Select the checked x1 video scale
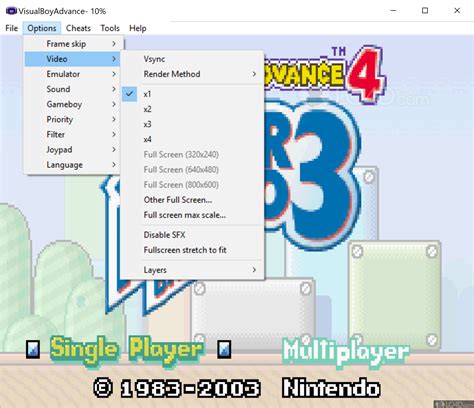The image size is (474, 408). point(192,94)
